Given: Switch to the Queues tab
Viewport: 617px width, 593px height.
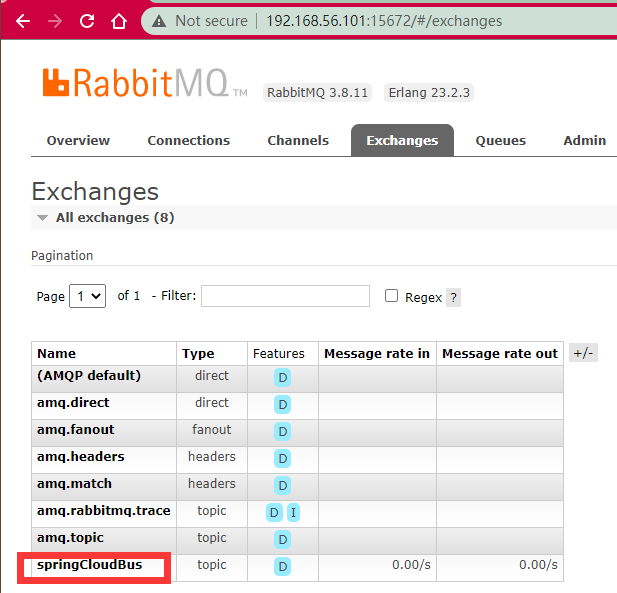Looking at the screenshot, I should [501, 140].
